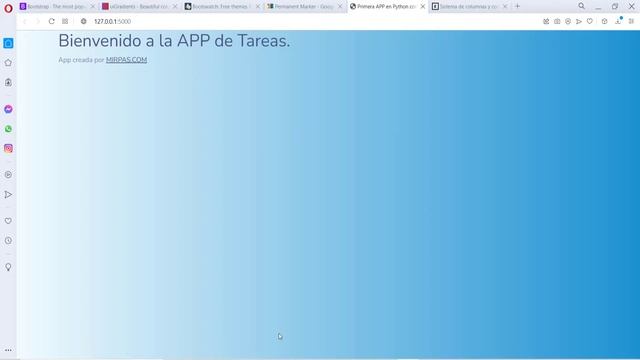This screenshot has width=640, height=360.
Task: Open the heart Pinboards icon in sidebar
Action: point(8,221)
